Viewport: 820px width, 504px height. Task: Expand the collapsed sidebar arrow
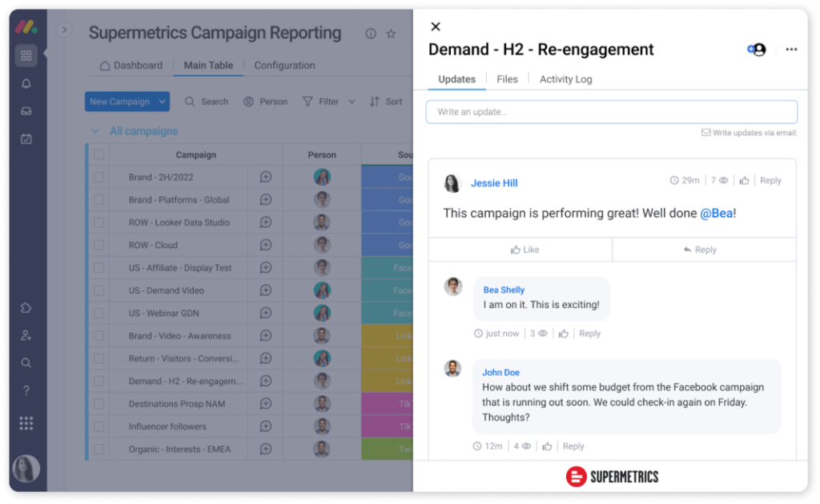[x=64, y=30]
